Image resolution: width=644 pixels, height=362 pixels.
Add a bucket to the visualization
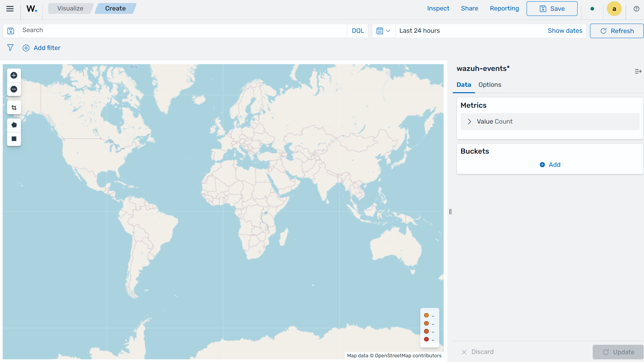click(x=550, y=165)
